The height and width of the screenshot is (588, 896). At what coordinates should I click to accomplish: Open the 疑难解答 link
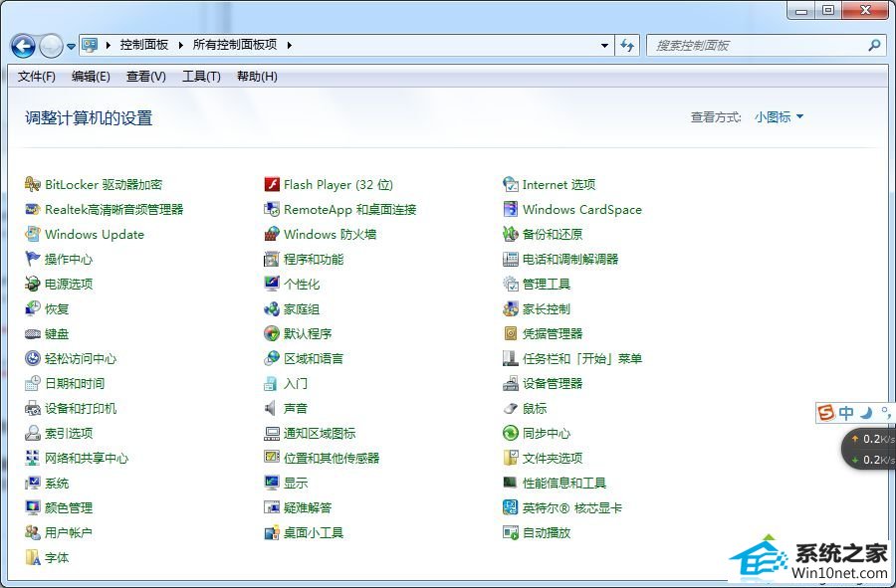(308, 507)
